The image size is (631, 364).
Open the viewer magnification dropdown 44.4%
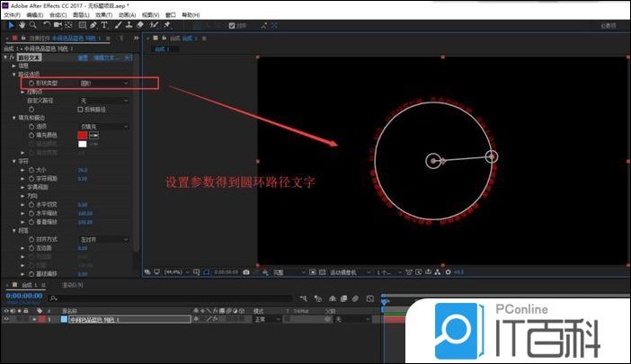tap(176, 272)
